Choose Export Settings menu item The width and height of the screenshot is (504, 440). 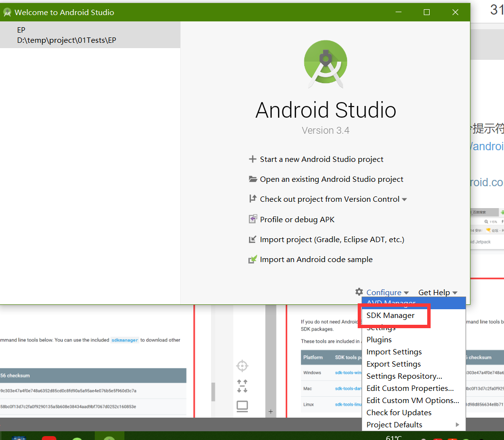coord(414,364)
